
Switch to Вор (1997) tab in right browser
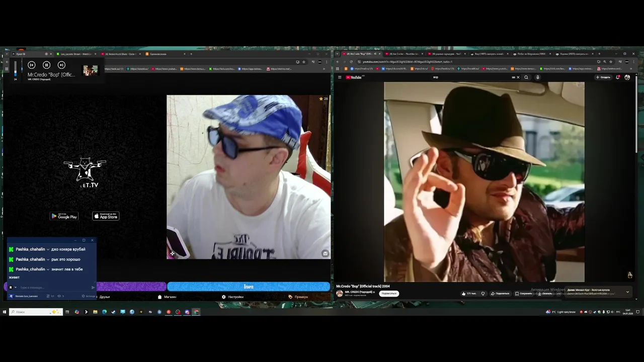490,54
